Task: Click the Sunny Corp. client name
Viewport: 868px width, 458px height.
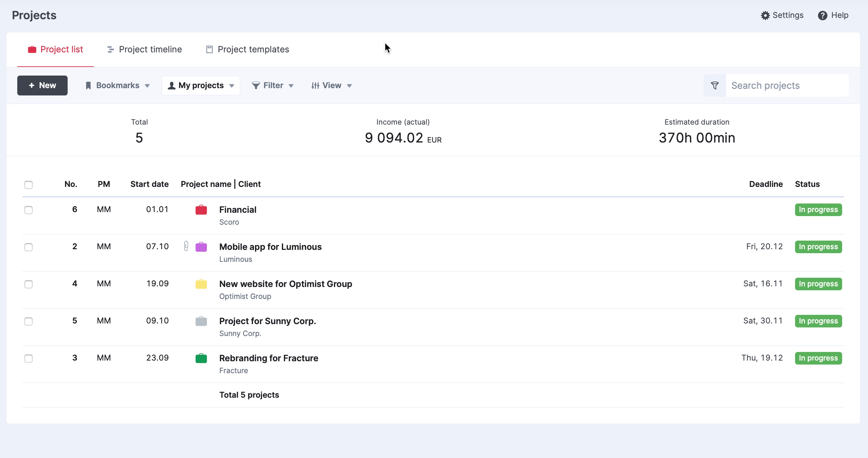Action: [x=240, y=333]
